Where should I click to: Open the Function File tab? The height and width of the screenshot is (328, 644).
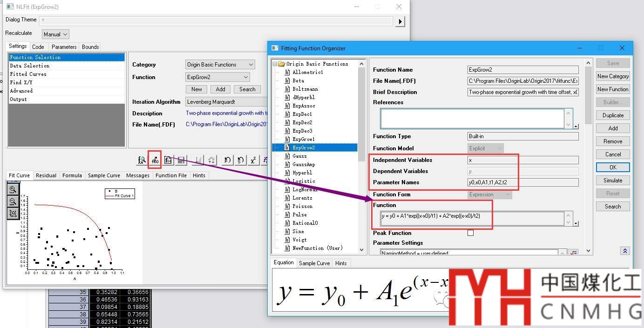[171, 175]
